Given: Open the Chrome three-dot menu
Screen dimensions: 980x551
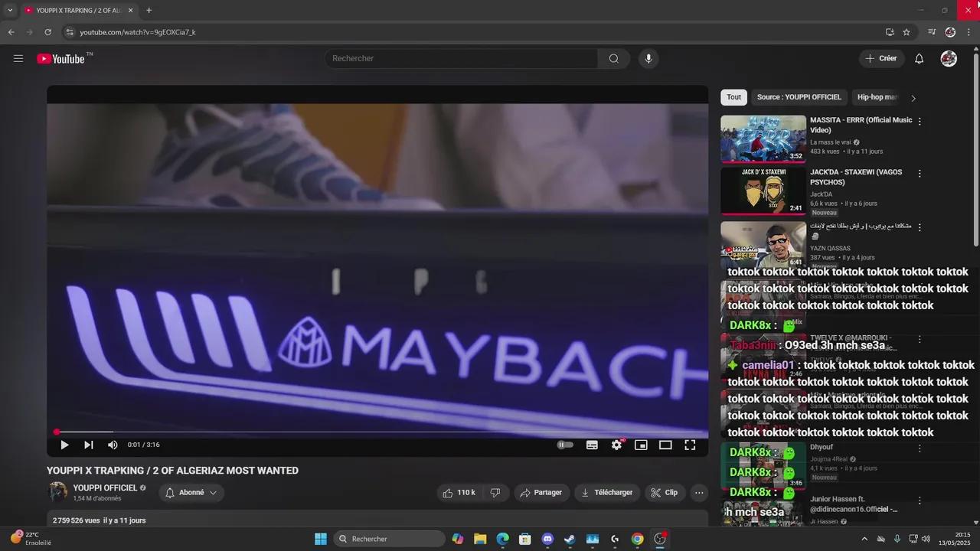Looking at the screenshot, I should coord(969,32).
